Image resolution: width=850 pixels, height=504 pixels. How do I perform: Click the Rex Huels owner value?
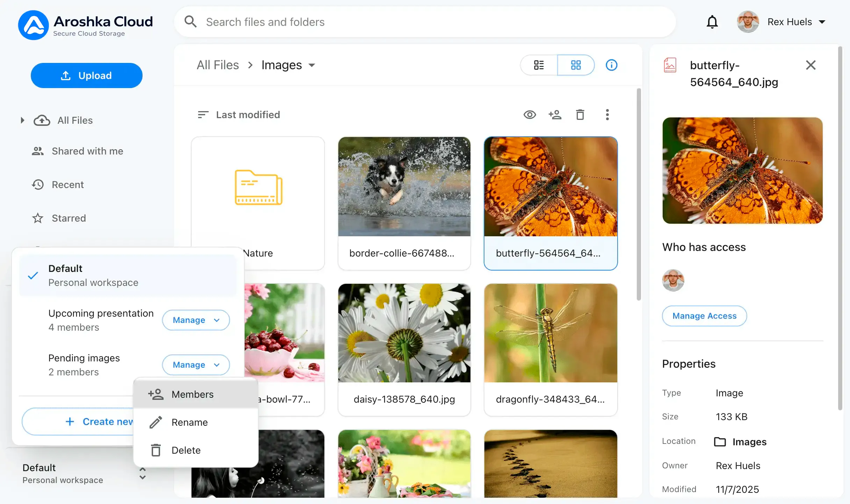(738, 466)
